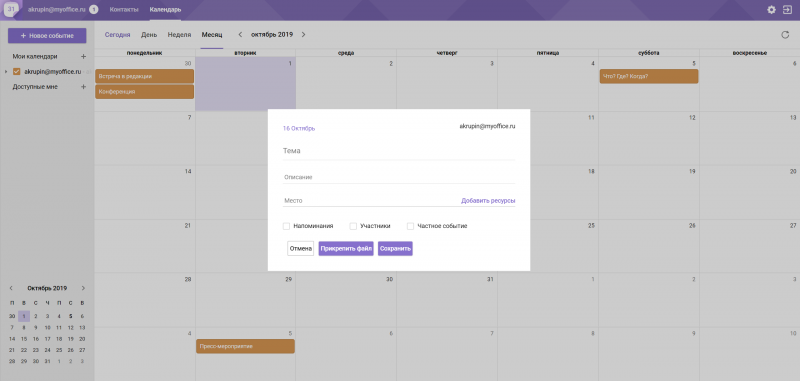Image resolution: width=800 pixels, height=381 pixels.
Task: Add a calendar next to 'Доступные мне'
Action: 84,87
